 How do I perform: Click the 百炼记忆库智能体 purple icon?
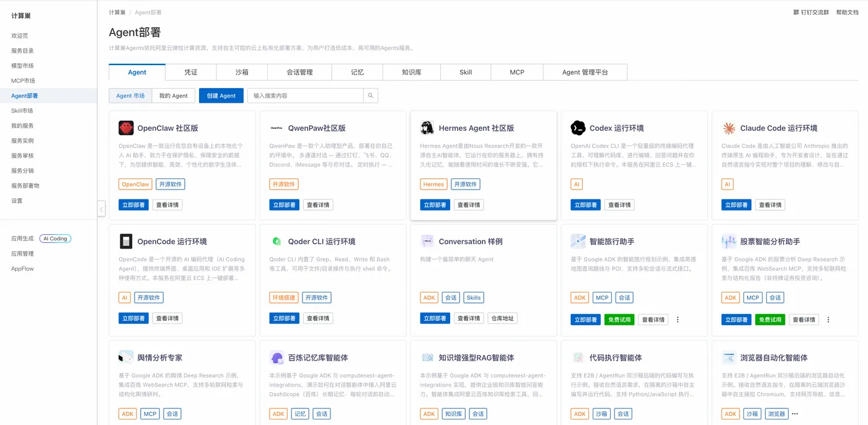pyautogui.click(x=277, y=357)
